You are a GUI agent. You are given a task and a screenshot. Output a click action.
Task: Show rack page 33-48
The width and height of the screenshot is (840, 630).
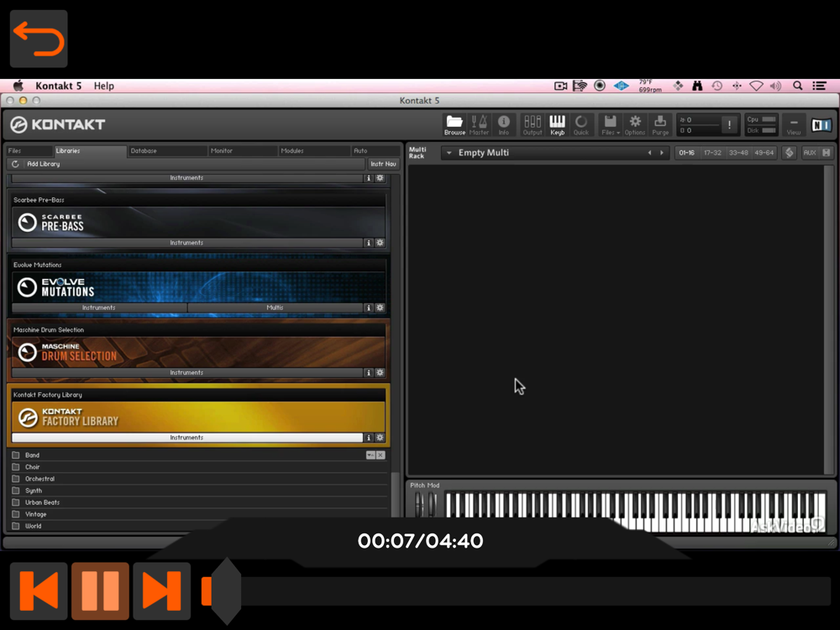(738, 153)
